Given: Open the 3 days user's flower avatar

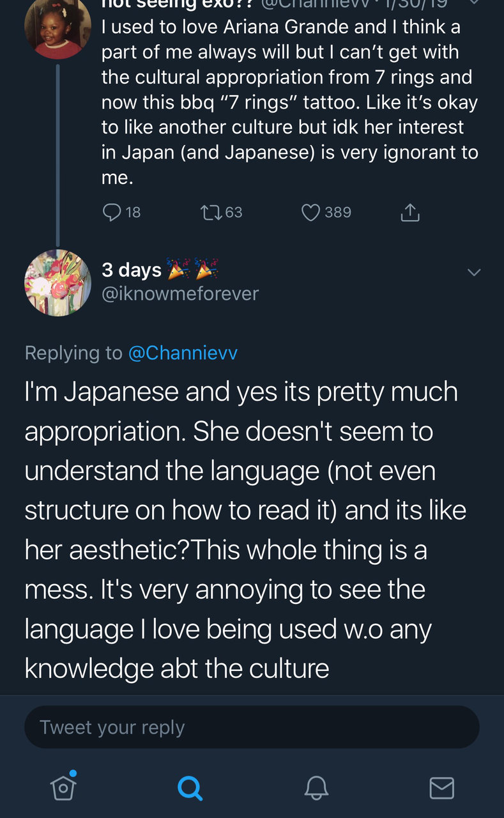Looking at the screenshot, I should tap(57, 282).
